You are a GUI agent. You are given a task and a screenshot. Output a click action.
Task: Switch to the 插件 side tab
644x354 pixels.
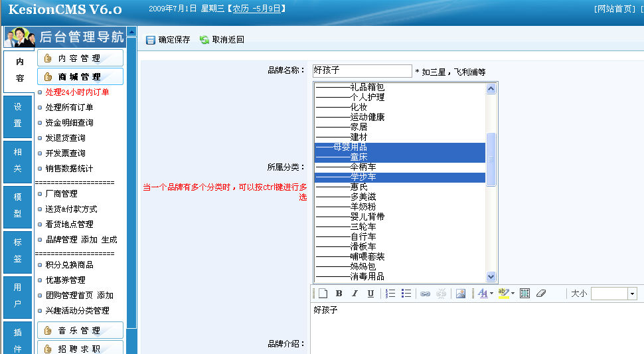click(x=18, y=339)
